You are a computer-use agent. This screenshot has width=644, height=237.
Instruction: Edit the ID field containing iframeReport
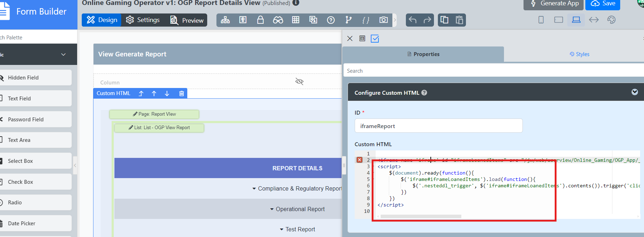(439, 126)
